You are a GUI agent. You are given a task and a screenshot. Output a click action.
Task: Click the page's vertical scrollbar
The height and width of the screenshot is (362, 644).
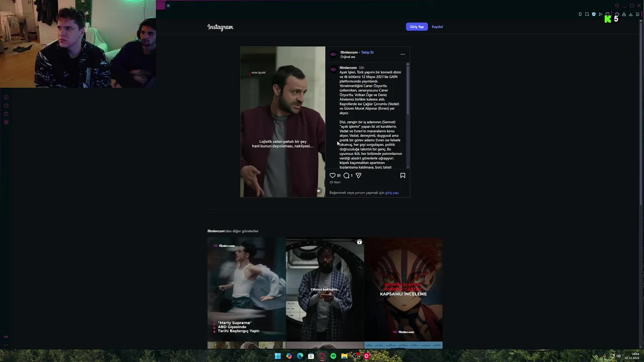tap(641, 116)
